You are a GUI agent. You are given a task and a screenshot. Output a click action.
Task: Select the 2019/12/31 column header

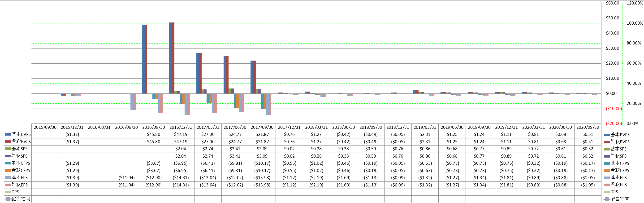coord(506,127)
